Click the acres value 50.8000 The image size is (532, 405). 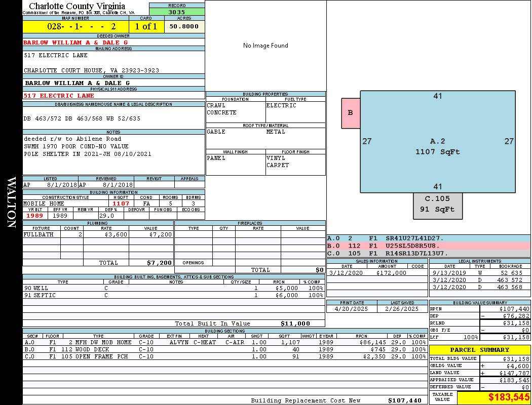(184, 26)
